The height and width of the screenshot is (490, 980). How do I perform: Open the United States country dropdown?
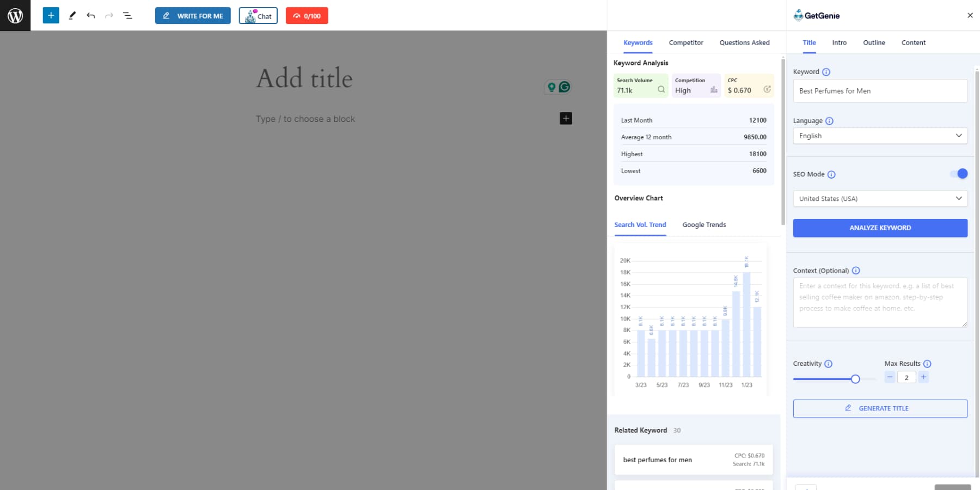click(x=880, y=198)
